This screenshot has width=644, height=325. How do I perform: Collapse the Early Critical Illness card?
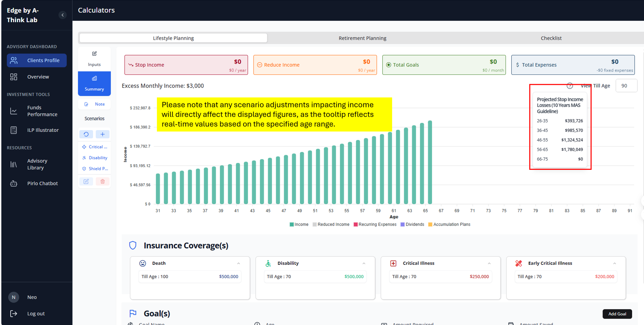click(615, 263)
